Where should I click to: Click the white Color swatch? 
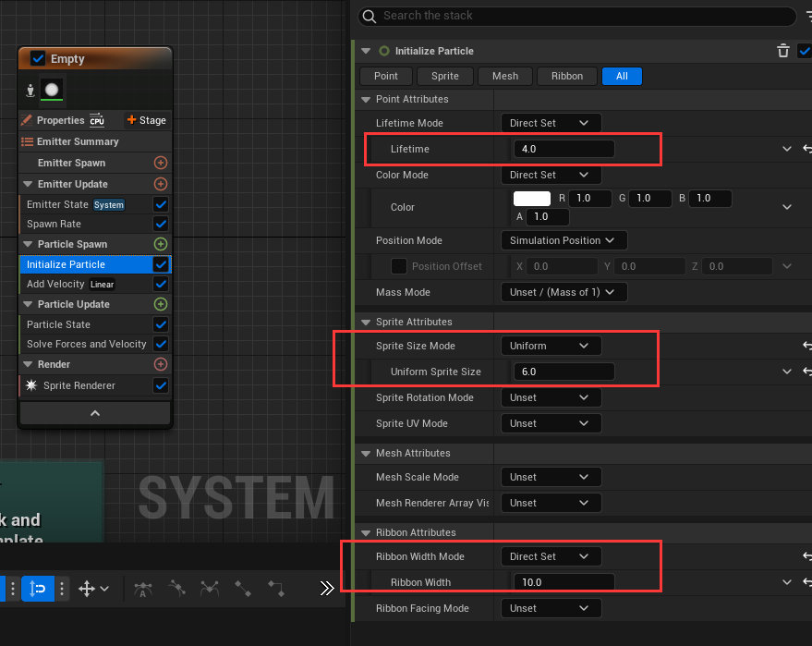(532, 198)
